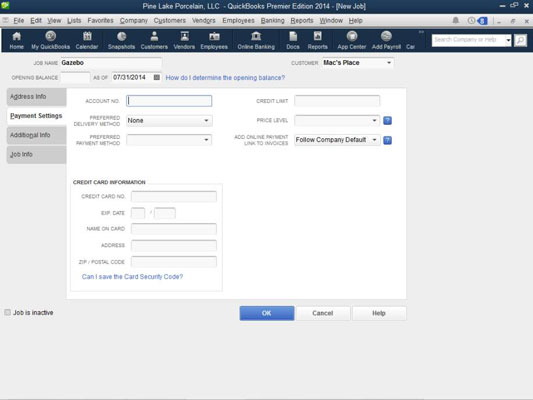Toggle the Job is inactive checkbox
The image size is (533, 400).
pyautogui.click(x=7, y=312)
